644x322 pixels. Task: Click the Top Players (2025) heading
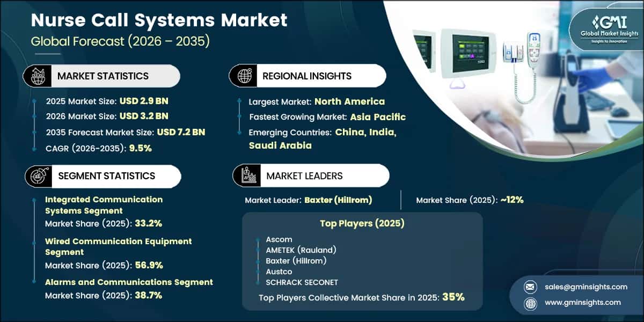363,223
